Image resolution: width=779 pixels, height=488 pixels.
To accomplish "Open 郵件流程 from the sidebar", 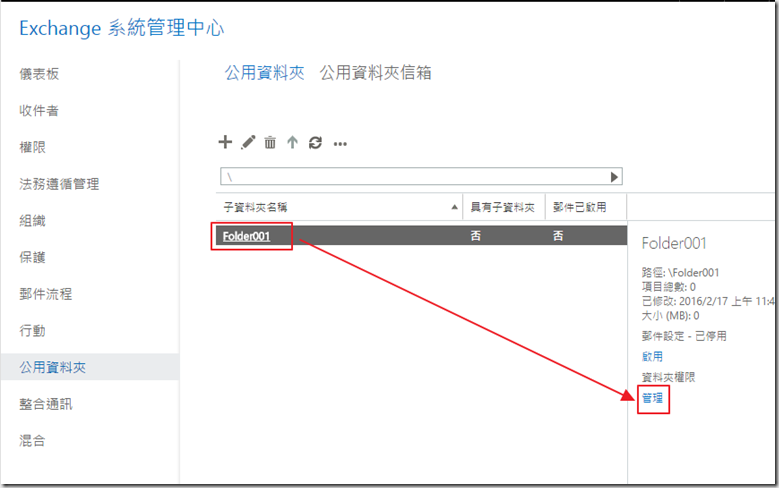I will [46, 294].
